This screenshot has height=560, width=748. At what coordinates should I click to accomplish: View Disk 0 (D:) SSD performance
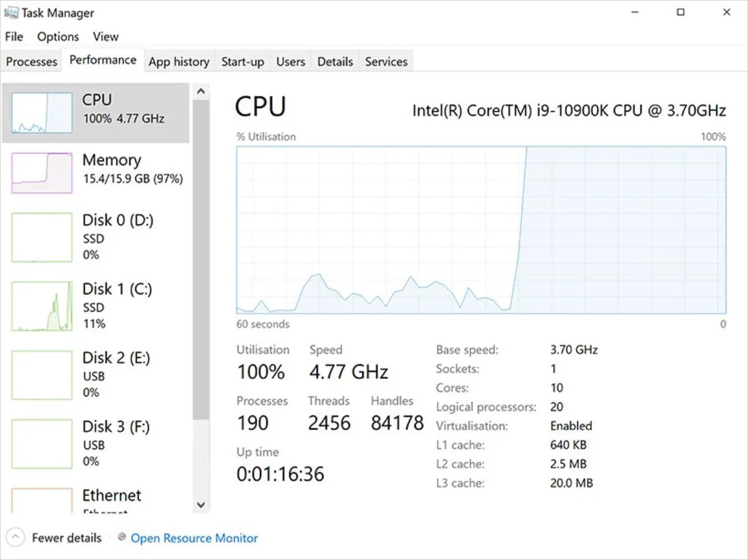[96, 238]
